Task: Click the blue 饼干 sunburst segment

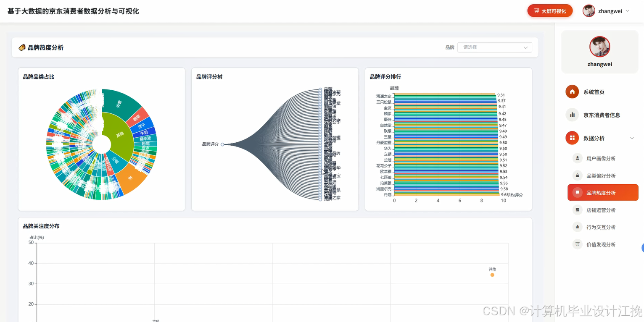Action: tap(141, 125)
